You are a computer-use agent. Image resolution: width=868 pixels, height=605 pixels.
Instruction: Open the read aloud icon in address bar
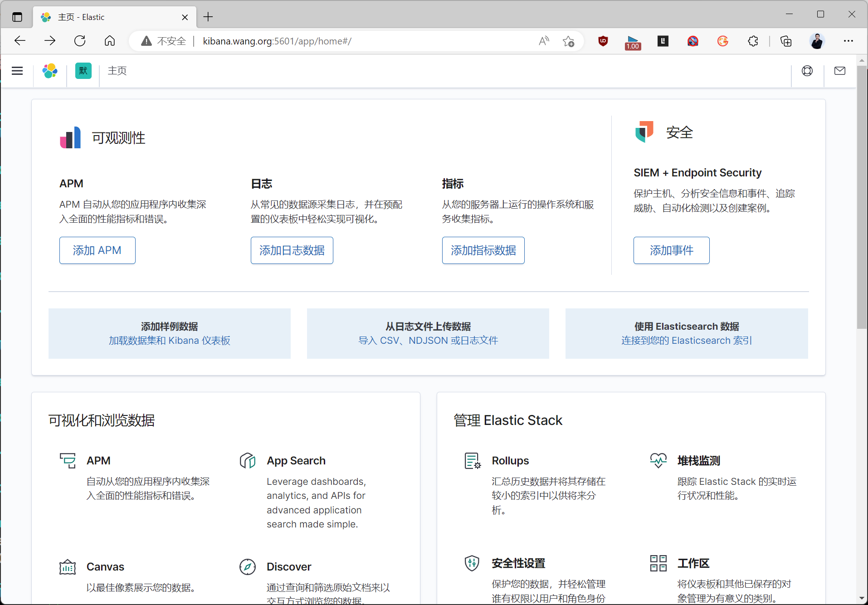[544, 41]
